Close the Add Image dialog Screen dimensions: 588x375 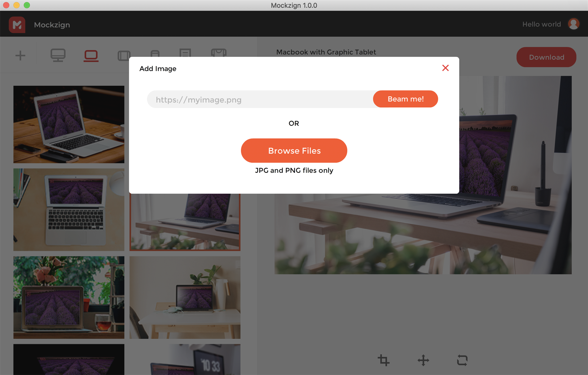(445, 68)
